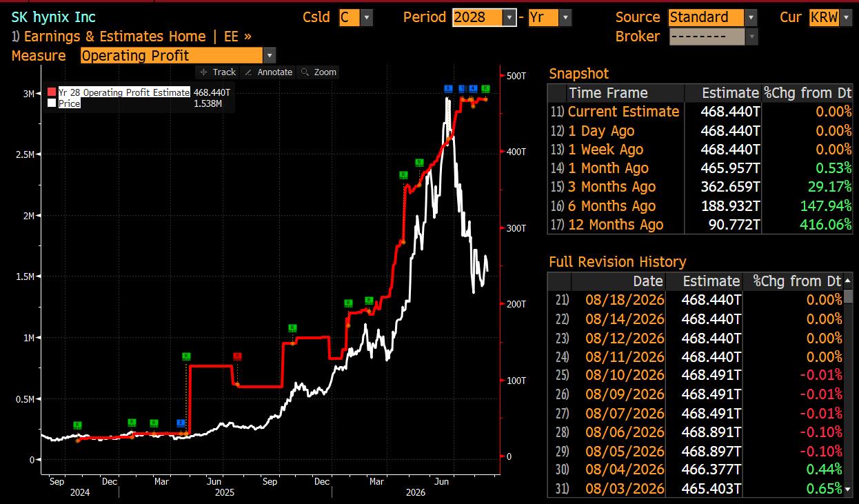Click the 362.659T estimate value
The image size is (859, 504).
(x=729, y=187)
